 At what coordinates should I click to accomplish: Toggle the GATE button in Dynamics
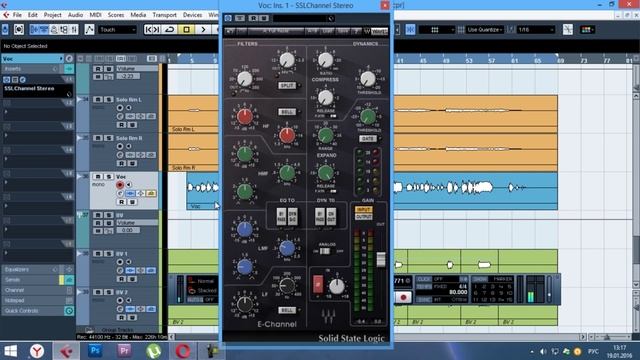(x=368, y=139)
